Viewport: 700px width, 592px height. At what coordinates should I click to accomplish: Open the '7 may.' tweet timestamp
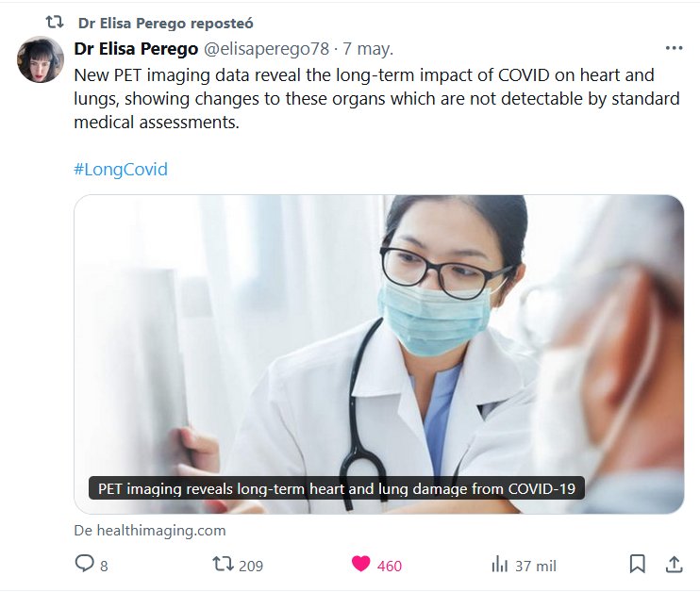[368, 48]
